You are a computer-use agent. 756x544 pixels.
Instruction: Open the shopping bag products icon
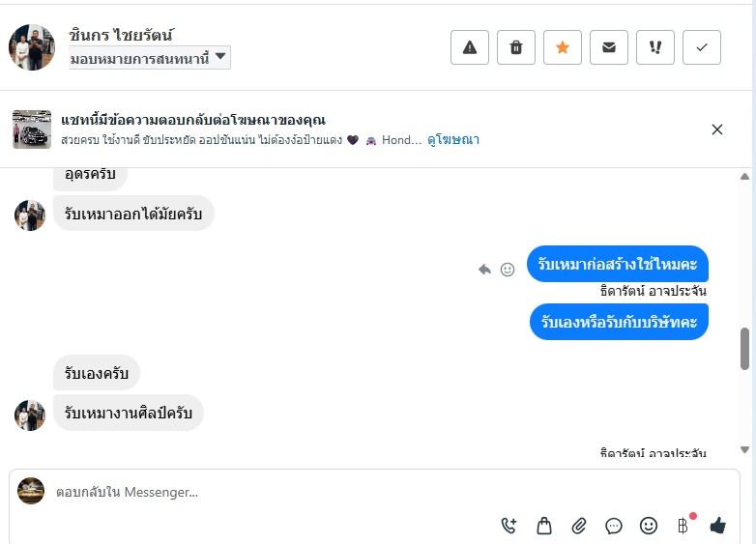point(544,526)
